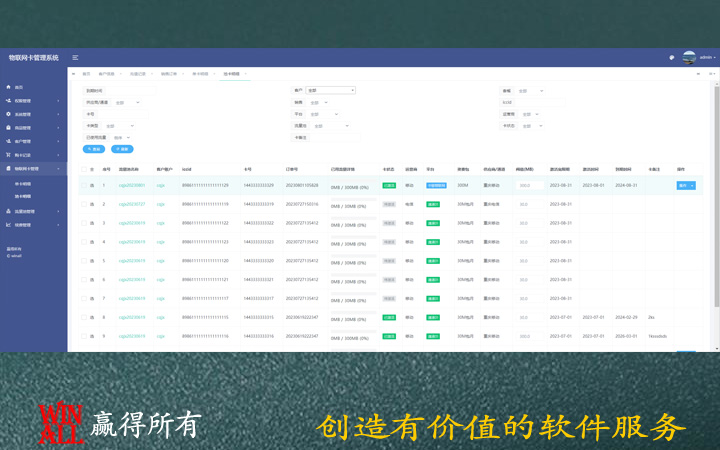This screenshot has height=450, width=720.
Task: Click the shopping cart icon for 购卡记录
Action: click(8, 155)
